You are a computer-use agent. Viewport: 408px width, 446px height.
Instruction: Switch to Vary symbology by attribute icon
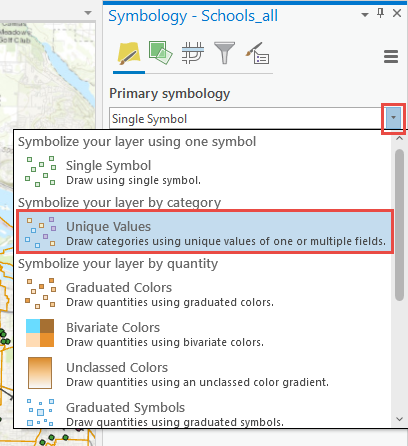pos(160,52)
